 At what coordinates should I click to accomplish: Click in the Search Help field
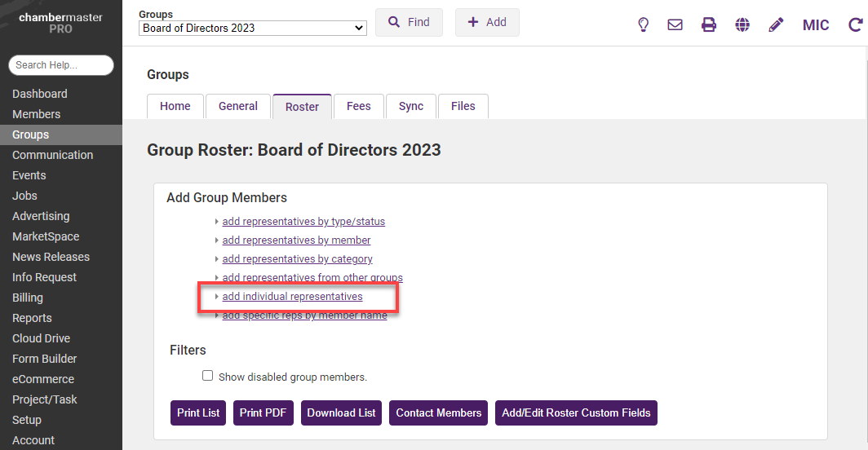click(x=61, y=65)
